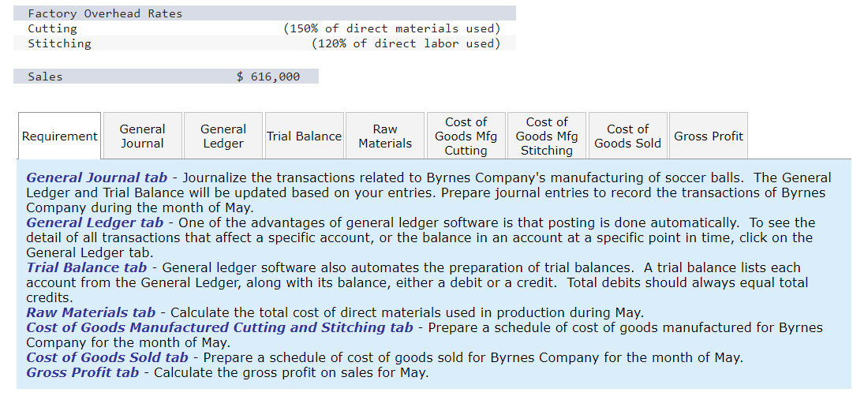Click 'Cost of Goods Manufactured Cutting and Stitching tab' heading
This screenshot has width=868, height=396.
[220, 327]
